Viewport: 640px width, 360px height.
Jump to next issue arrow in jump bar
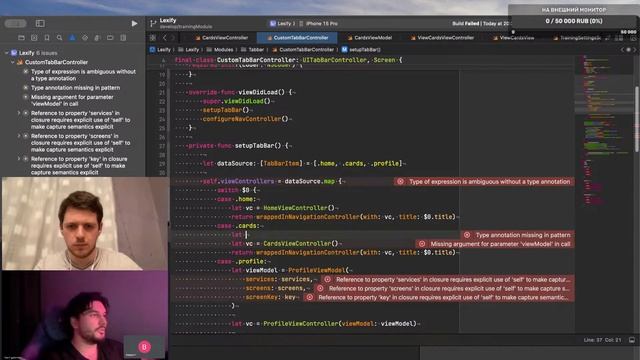click(635, 50)
